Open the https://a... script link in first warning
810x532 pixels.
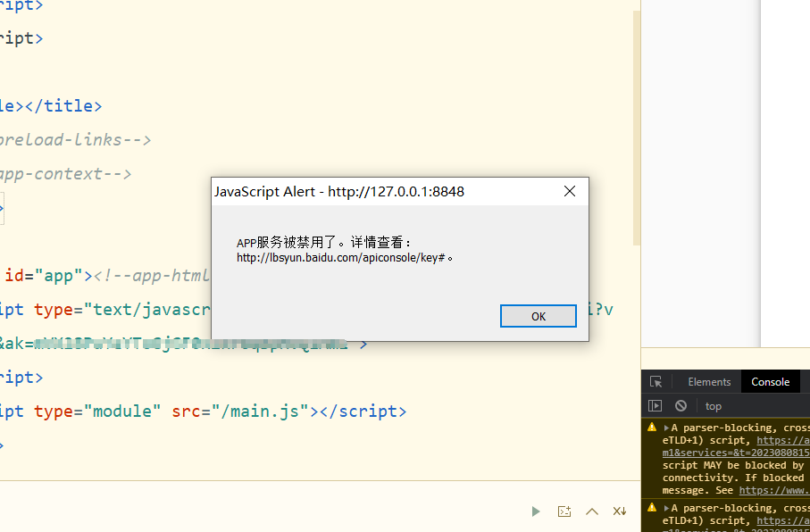(x=783, y=441)
